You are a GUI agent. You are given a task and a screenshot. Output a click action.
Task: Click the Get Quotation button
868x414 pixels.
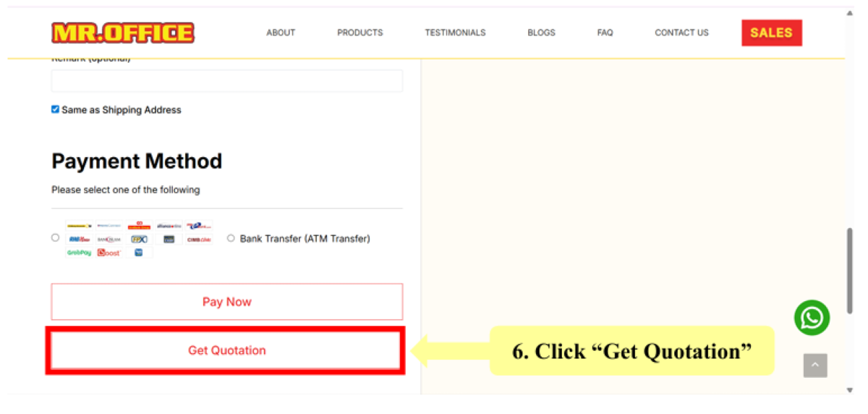[226, 350]
